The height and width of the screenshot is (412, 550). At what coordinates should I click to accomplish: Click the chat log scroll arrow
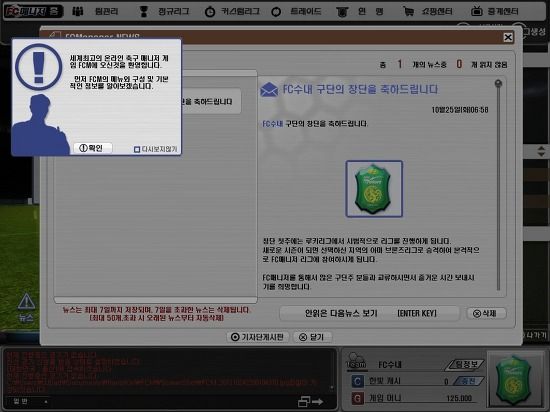332,387
